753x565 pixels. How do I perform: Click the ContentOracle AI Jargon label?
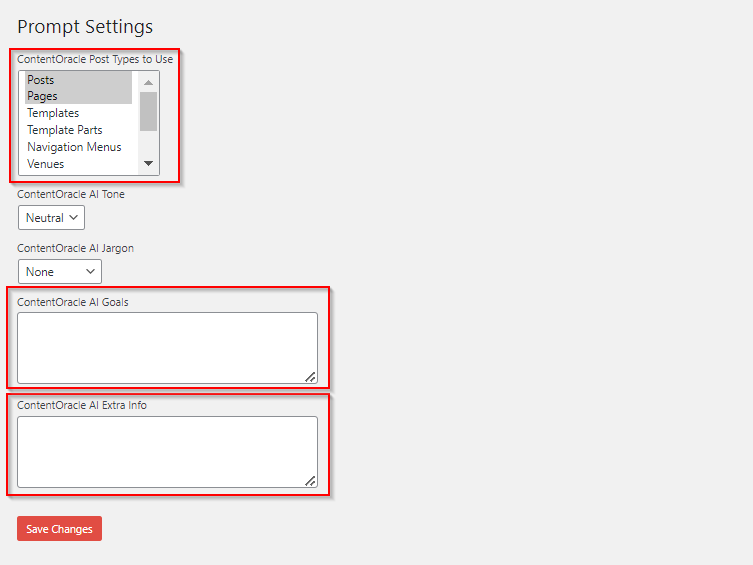[x=75, y=248]
